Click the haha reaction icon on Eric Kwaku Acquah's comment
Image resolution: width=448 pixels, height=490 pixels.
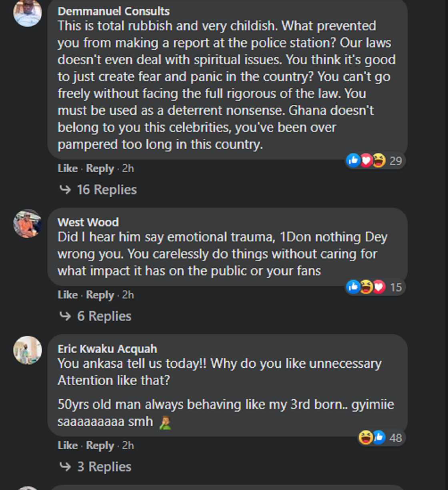(x=366, y=437)
